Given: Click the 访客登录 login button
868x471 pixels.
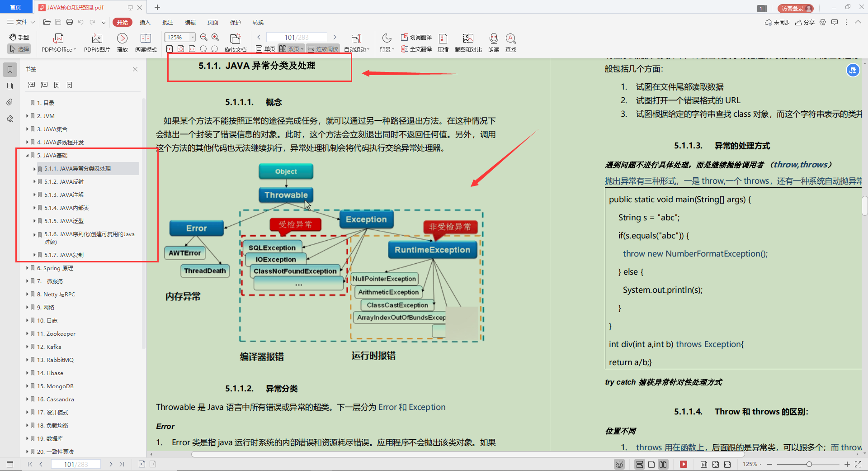Looking at the screenshot, I should click(795, 8).
